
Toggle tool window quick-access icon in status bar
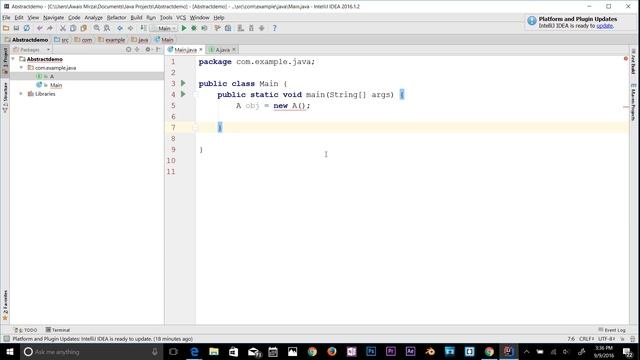point(6,339)
